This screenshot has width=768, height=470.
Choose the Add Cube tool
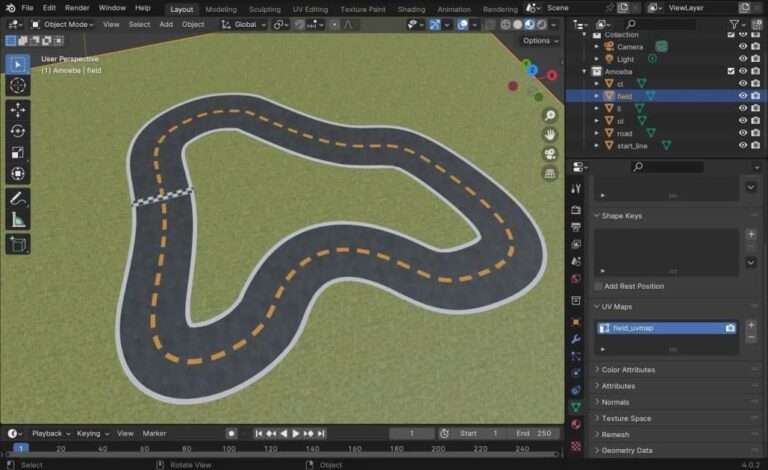coord(18,244)
